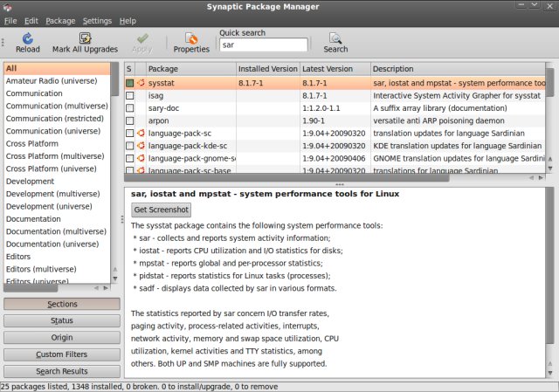Click package list scroll down arrow
This screenshot has width=559, height=392.
pyautogui.click(x=549, y=168)
